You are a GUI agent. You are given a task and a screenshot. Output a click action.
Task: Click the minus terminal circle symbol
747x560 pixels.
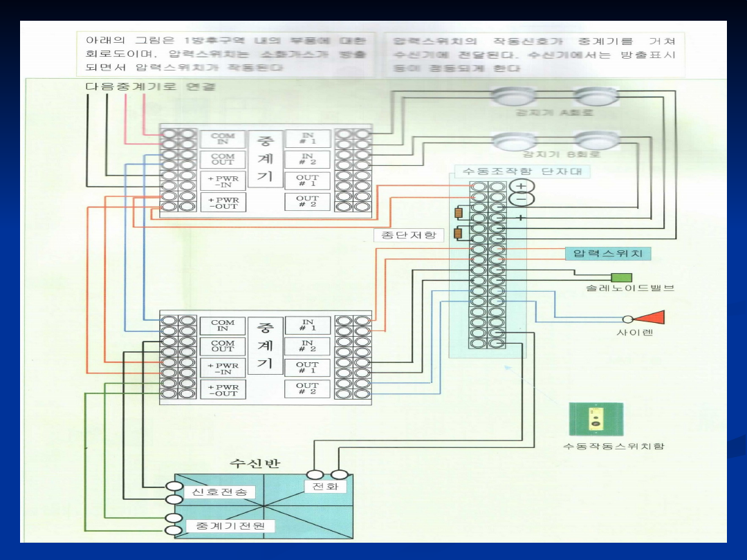tap(522, 200)
